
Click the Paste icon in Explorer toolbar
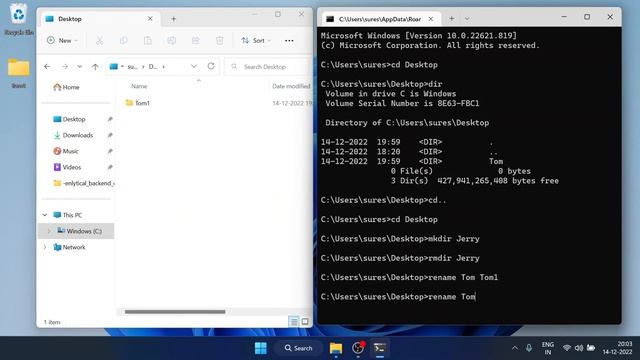click(148, 40)
